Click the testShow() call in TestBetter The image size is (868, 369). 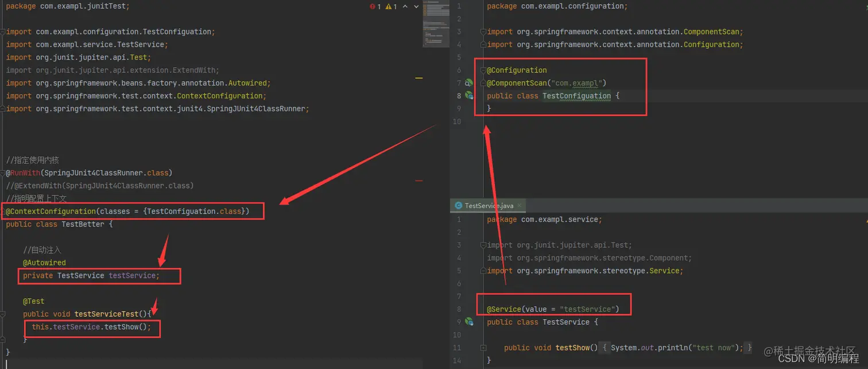(x=126, y=327)
